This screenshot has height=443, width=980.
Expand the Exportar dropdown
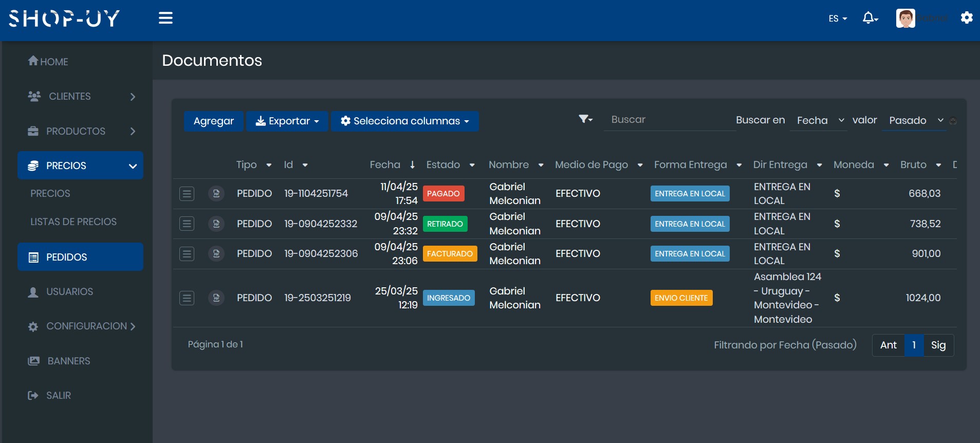287,121
